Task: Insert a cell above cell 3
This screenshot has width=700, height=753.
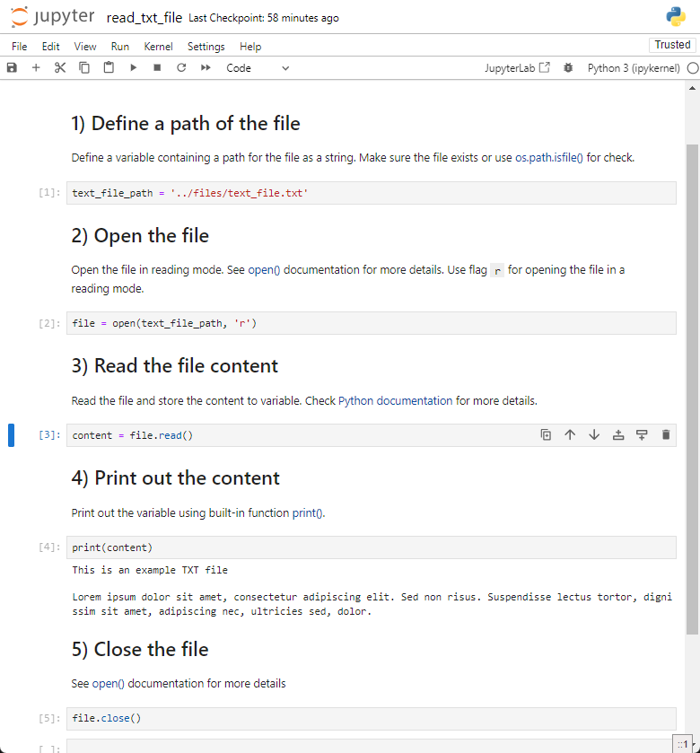Action: 618,435
